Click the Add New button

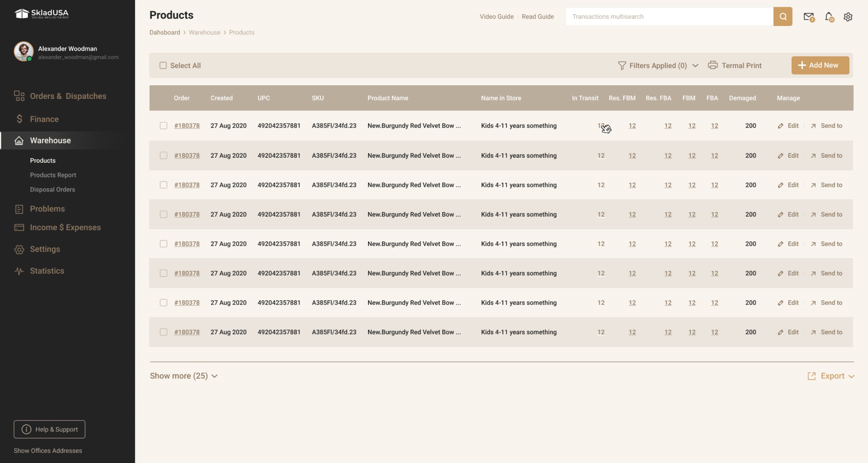pyautogui.click(x=820, y=65)
